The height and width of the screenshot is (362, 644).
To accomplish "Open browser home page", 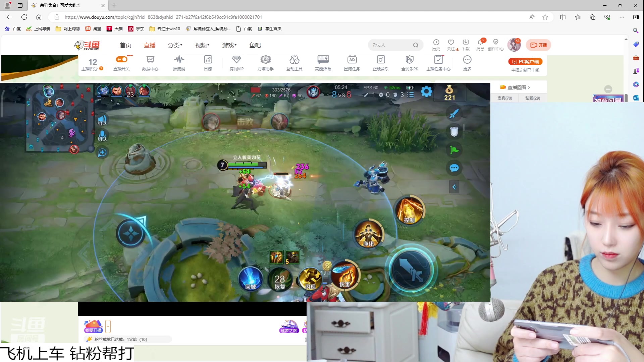I will pyautogui.click(x=39, y=17).
